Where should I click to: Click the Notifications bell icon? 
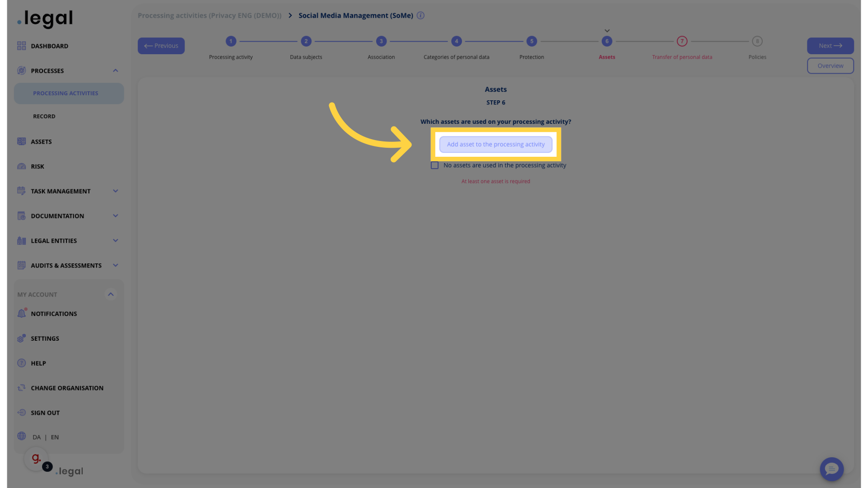(x=21, y=314)
